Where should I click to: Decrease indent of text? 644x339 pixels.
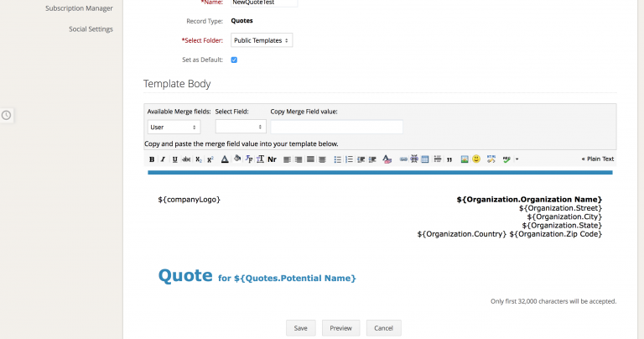(361, 159)
